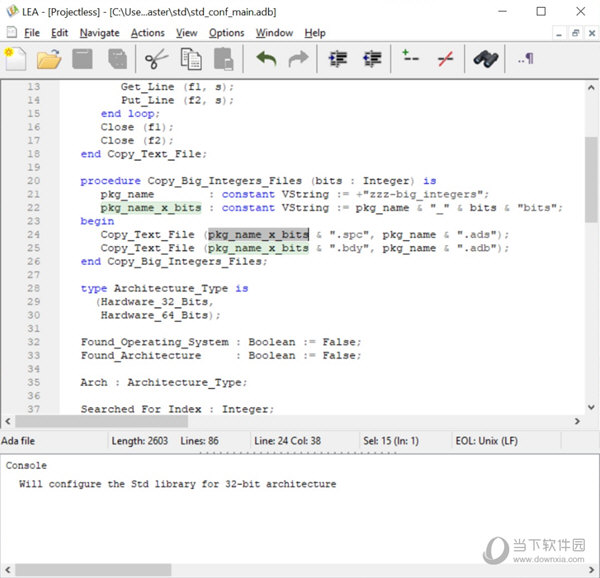Click 'Sel: 15 (ln: 1)' status entry

click(x=391, y=441)
